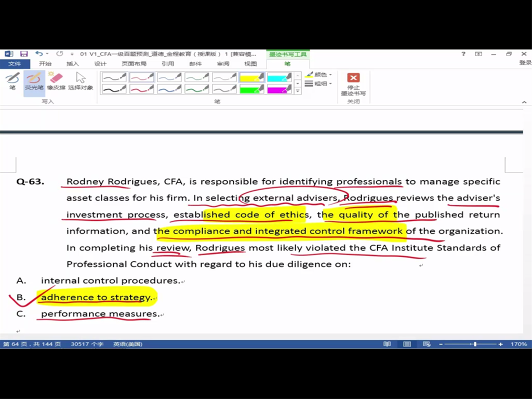532x399 pixels.
Task: Select the yellow highlighter swatch
Action: point(251,78)
